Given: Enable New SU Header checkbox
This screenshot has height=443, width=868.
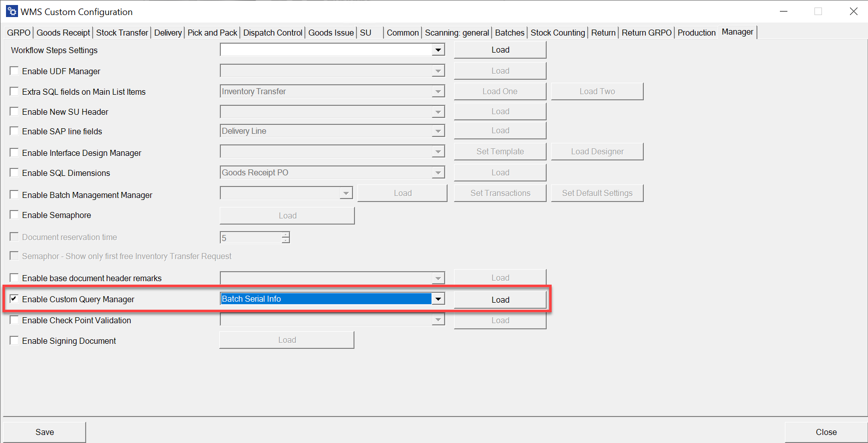Looking at the screenshot, I should pyautogui.click(x=14, y=112).
